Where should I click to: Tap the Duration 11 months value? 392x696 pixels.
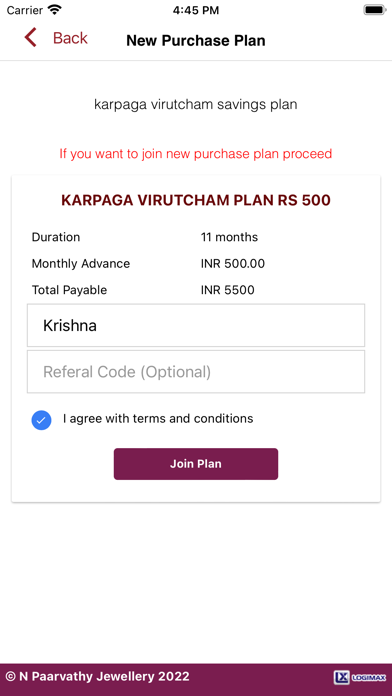point(229,237)
